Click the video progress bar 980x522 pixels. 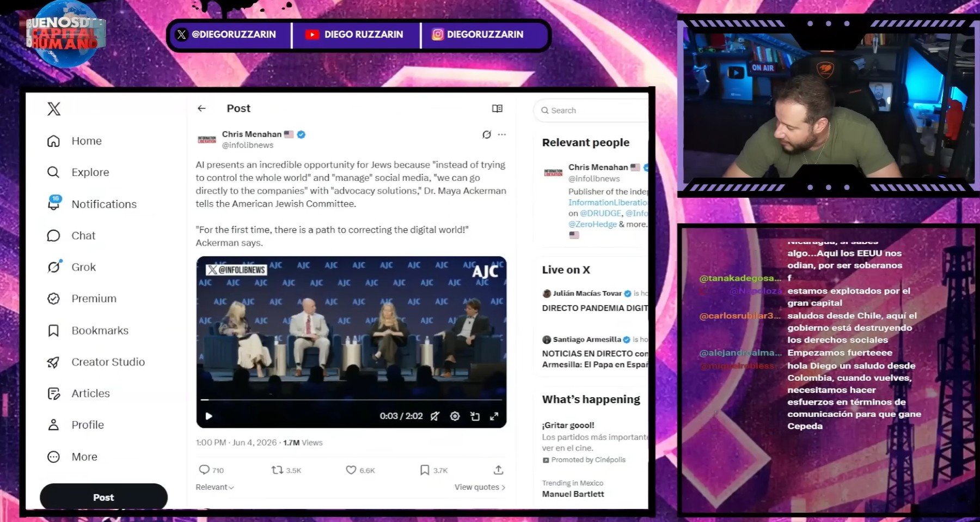[x=351, y=400]
